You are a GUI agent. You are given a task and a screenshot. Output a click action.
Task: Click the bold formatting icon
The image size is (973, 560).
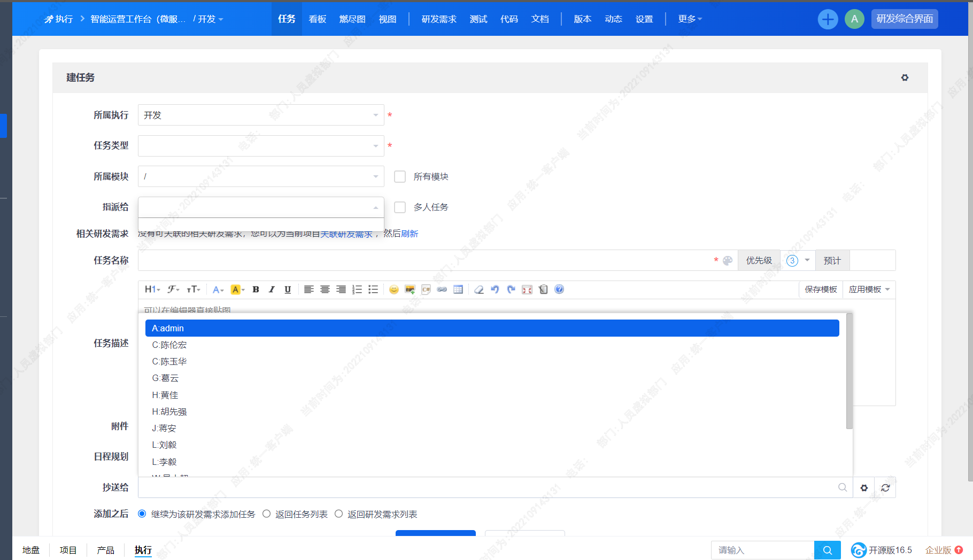[x=256, y=289]
